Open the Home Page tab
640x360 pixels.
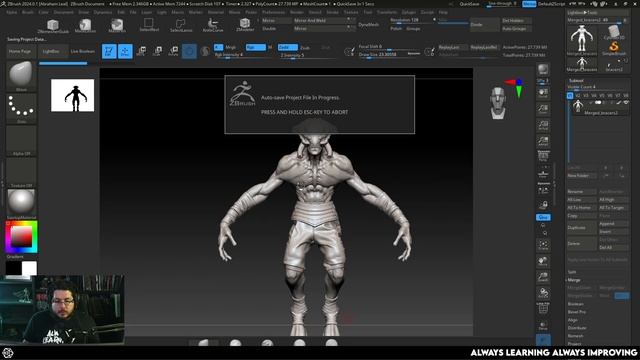20,51
